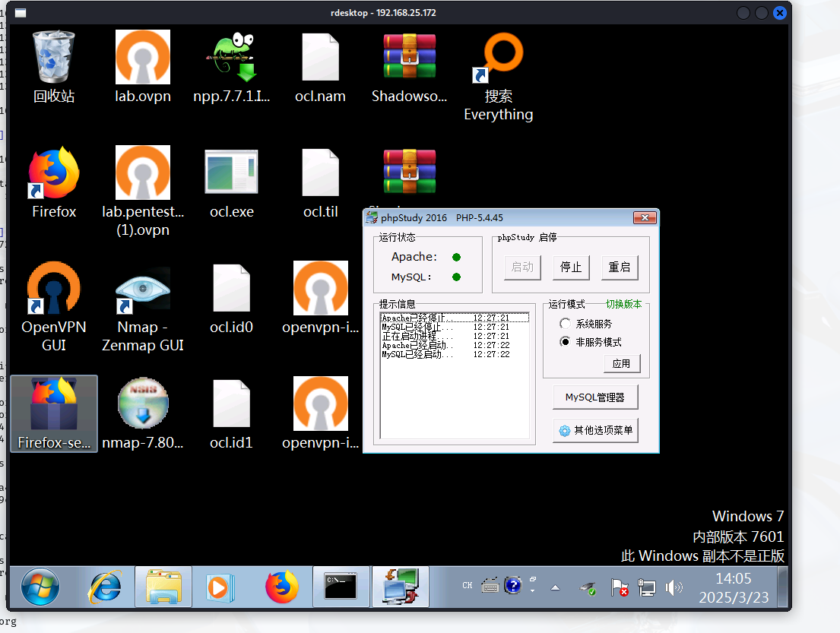The image size is (840, 633).
Task: Select the 'Apache已经停止' log line
Action: [x=455, y=318]
